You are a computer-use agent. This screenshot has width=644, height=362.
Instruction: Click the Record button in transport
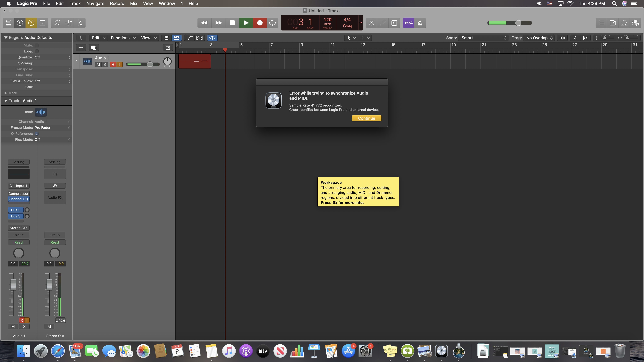259,23
